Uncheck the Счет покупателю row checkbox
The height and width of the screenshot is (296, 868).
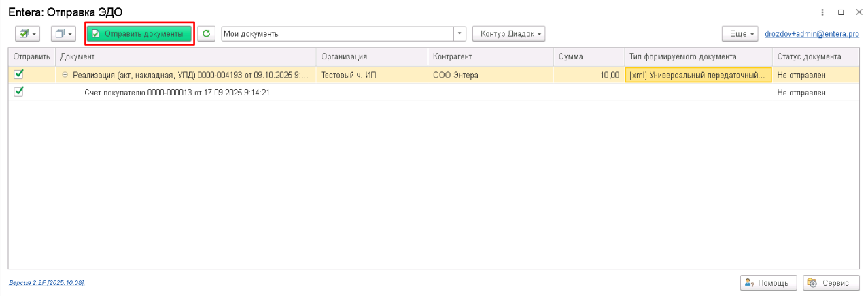(18, 92)
